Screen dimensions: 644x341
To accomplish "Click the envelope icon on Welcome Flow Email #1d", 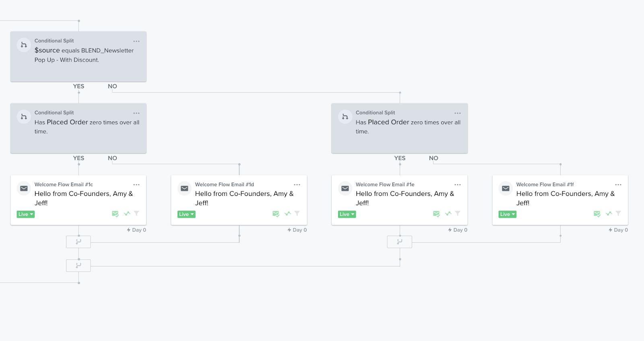I will point(184,188).
